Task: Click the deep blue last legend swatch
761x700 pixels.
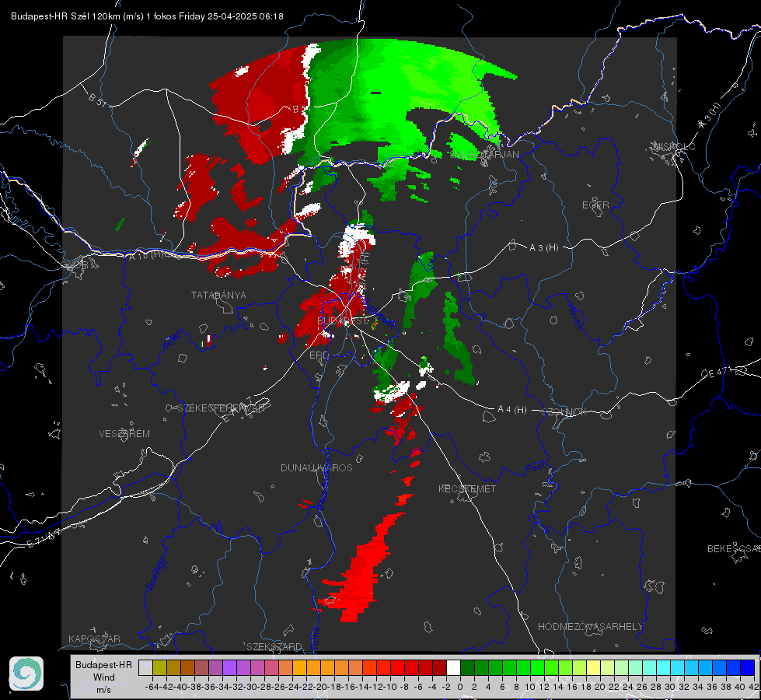Action: click(748, 668)
